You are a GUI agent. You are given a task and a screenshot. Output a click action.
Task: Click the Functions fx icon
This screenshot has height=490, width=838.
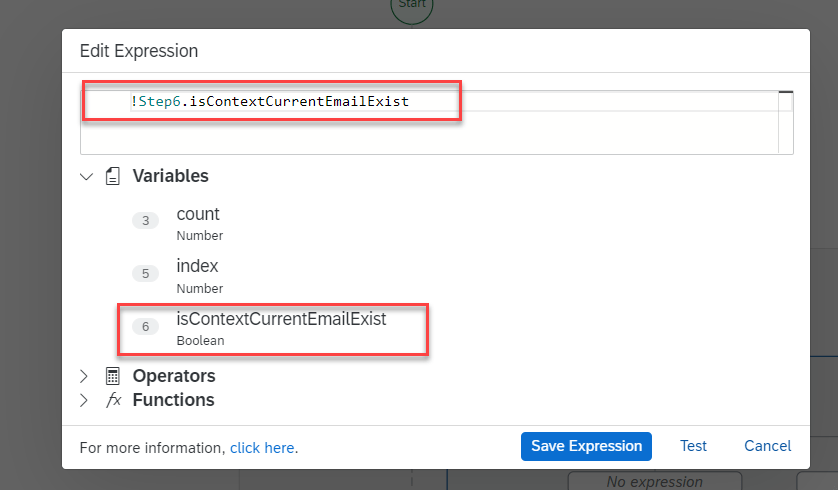click(113, 400)
